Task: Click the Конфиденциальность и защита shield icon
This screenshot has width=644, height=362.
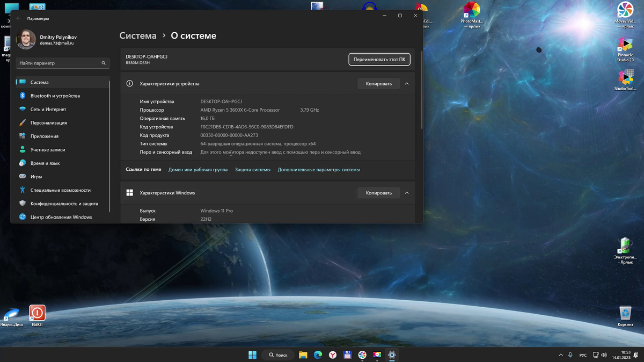Action: (x=23, y=204)
